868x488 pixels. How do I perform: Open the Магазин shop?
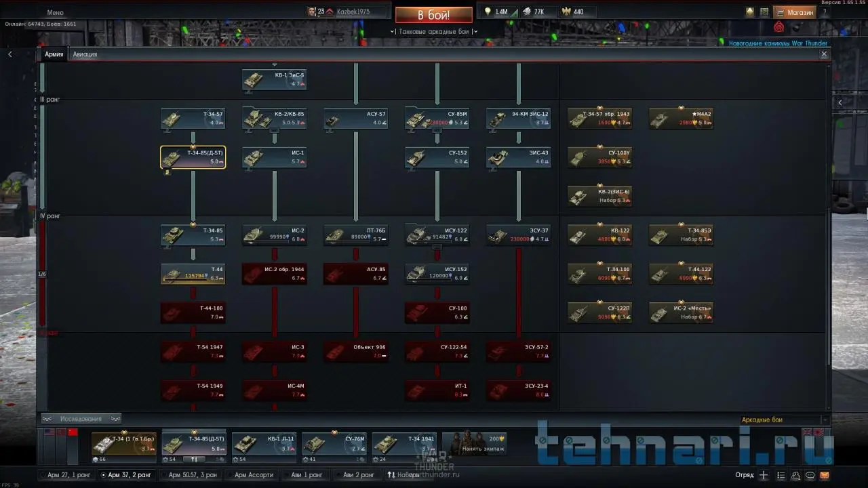pos(795,12)
